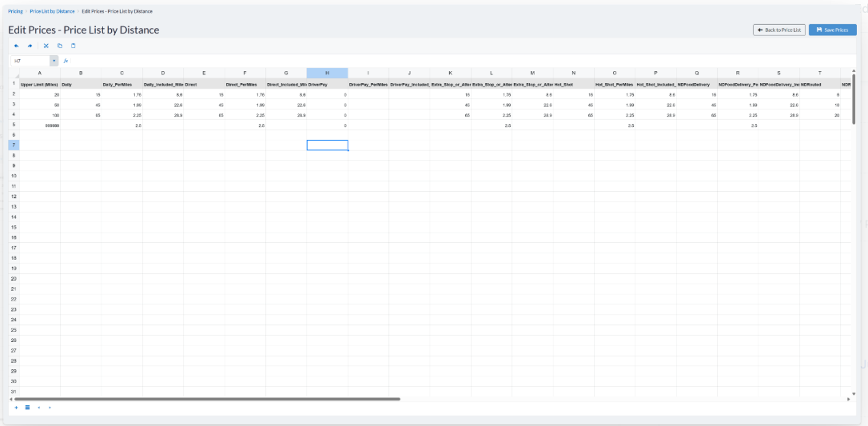
Task: Select the 'DriverPay' header cell
Action: point(327,84)
